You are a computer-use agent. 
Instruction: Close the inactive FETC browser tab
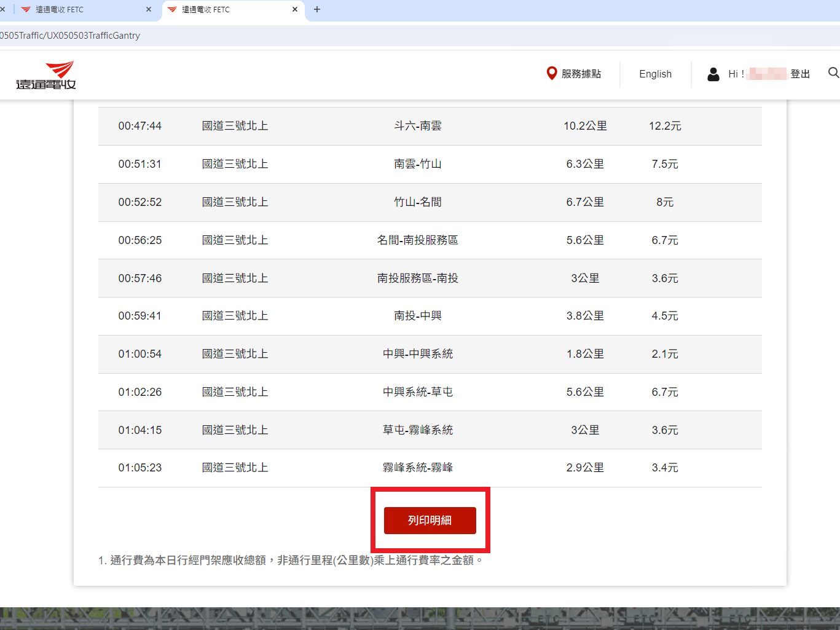pyautogui.click(x=149, y=9)
